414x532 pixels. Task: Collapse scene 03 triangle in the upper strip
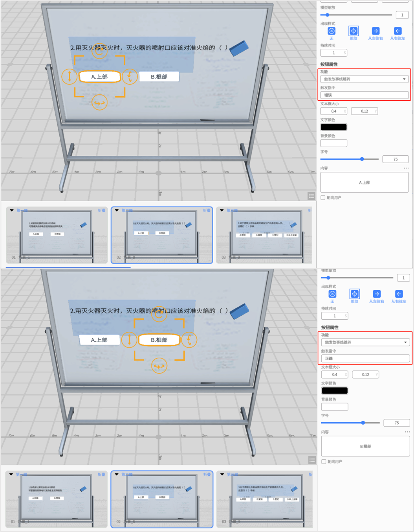pos(222,210)
